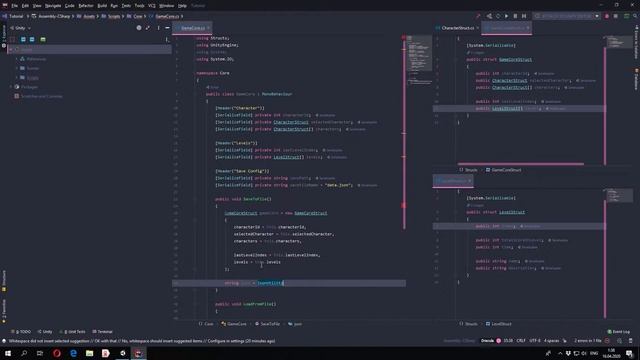Switch to the GameCore.cs editor tab
The height and width of the screenshot is (360, 640).
point(193,28)
